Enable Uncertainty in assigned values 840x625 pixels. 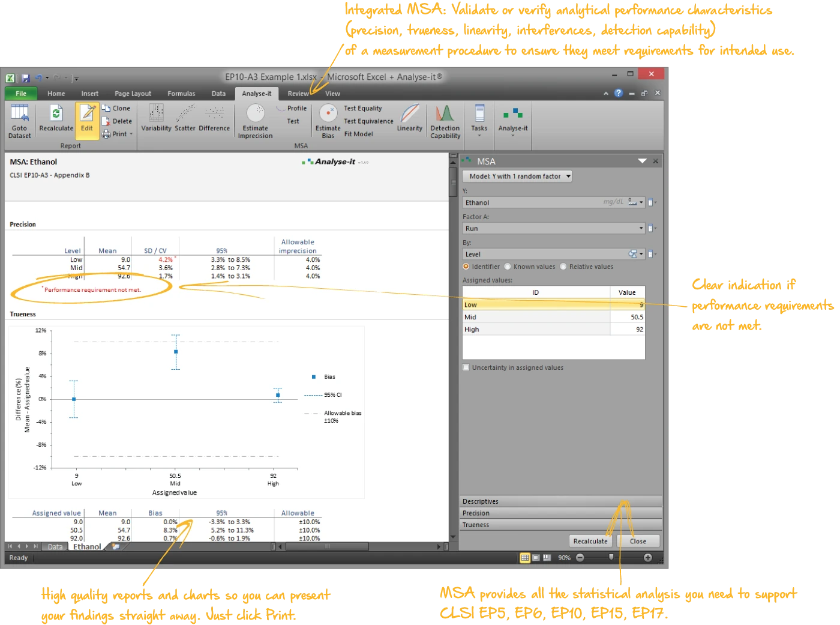(x=465, y=367)
